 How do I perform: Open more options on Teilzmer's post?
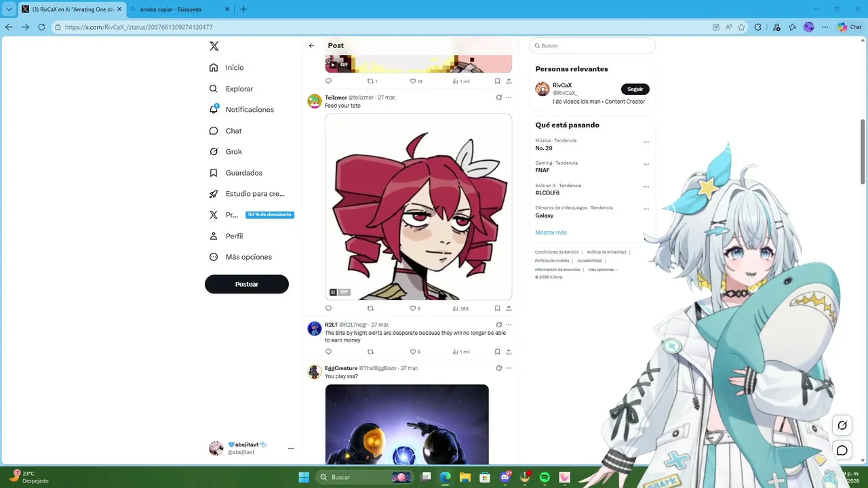[509, 98]
